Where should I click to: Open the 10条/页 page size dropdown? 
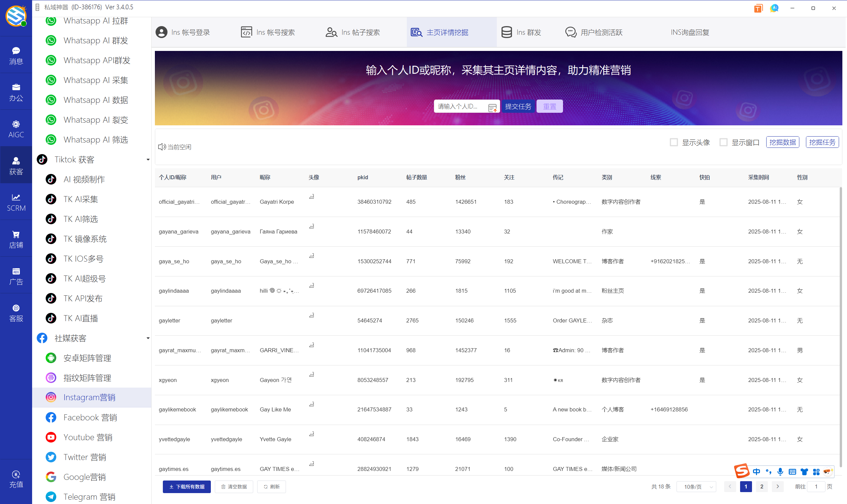pos(696,487)
